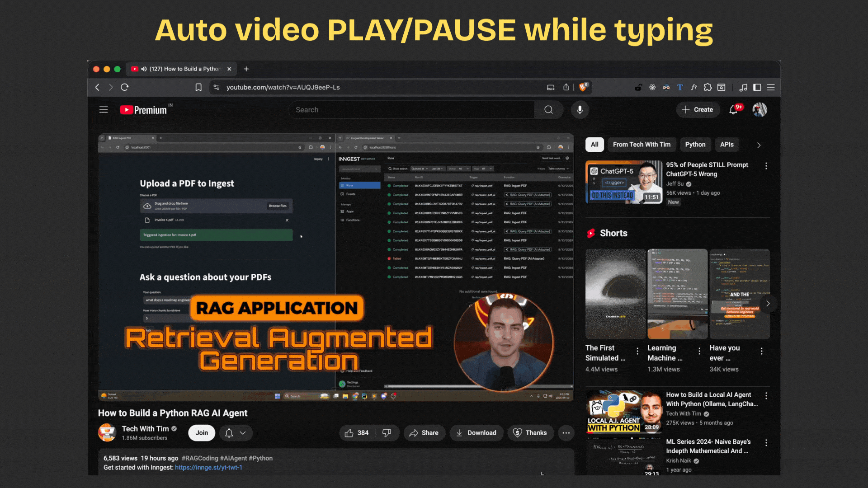This screenshot has height=488, width=868.
Task: Click the voice search microphone icon
Action: pyautogui.click(x=580, y=110)
